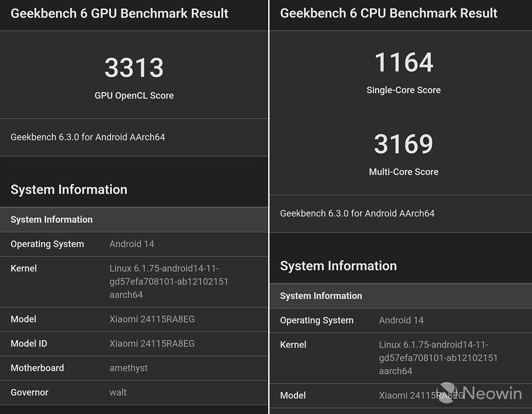Image resolution: width=532 pixels, height=414 pixels.
Task: Click the Geekbench 6 CPU Benchmark Result title
Action: pos(389,13)
